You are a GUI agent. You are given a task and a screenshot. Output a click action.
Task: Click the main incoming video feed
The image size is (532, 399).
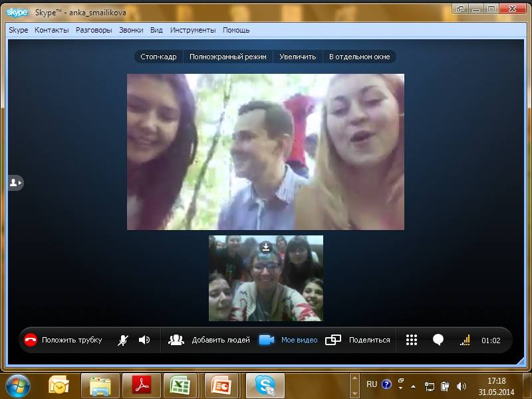[x=265, y=152]
